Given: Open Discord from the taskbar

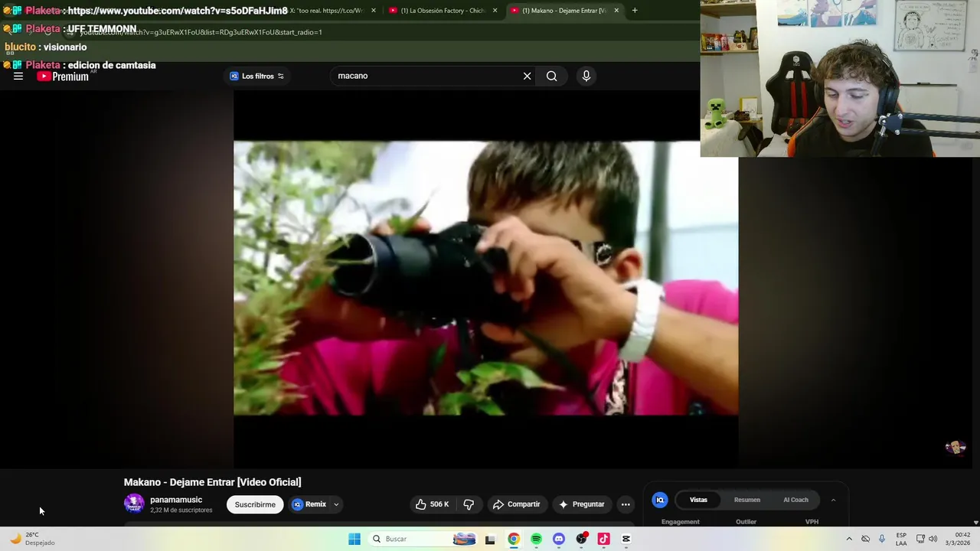Looking at the screenshot, I should pyautogui.click(x=559, y=539).
